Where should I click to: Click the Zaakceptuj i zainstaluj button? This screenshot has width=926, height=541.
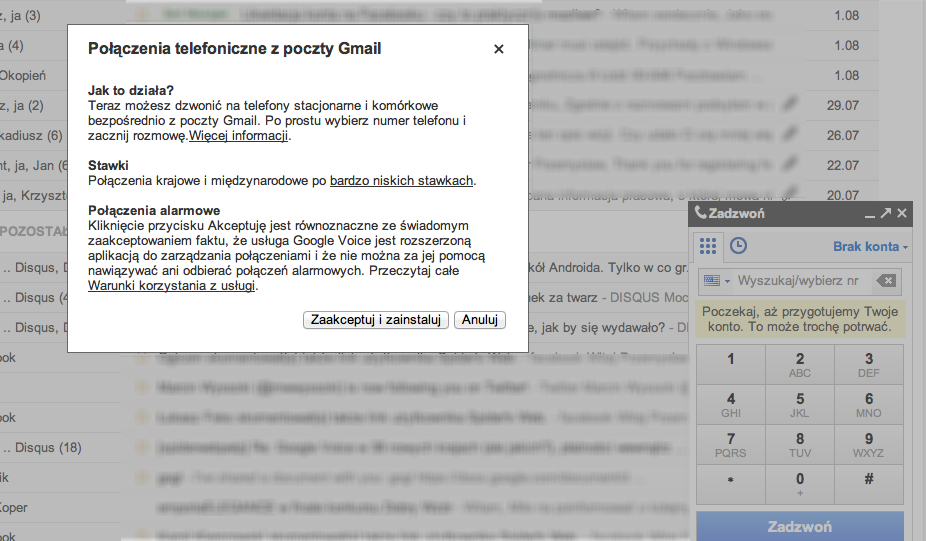tap(376, 320)
